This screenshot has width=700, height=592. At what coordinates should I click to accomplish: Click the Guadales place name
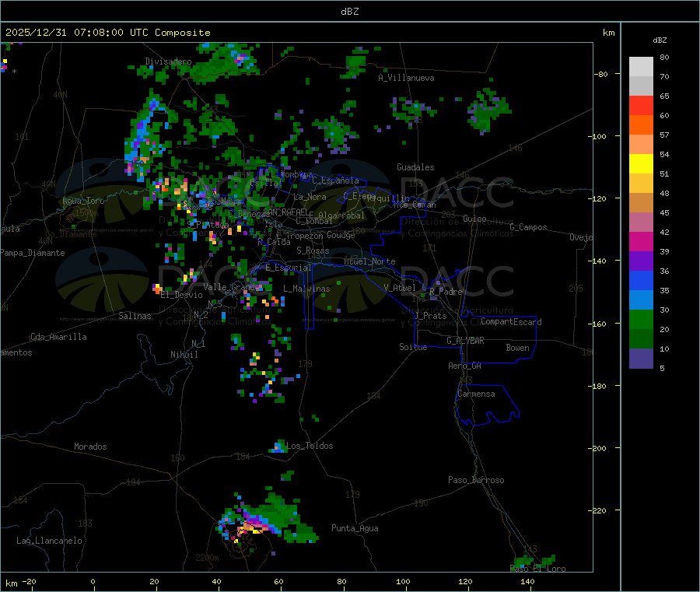(x=415, y=167)
